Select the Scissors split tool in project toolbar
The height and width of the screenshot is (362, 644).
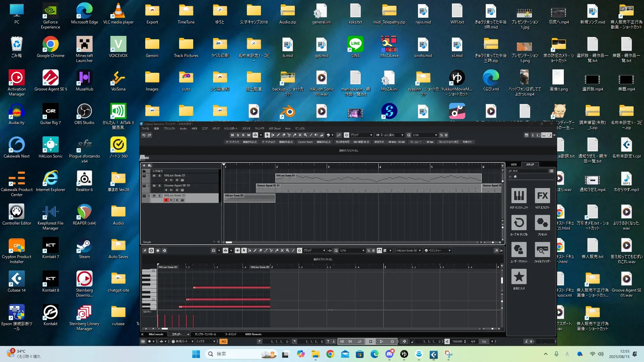point(289,135)
